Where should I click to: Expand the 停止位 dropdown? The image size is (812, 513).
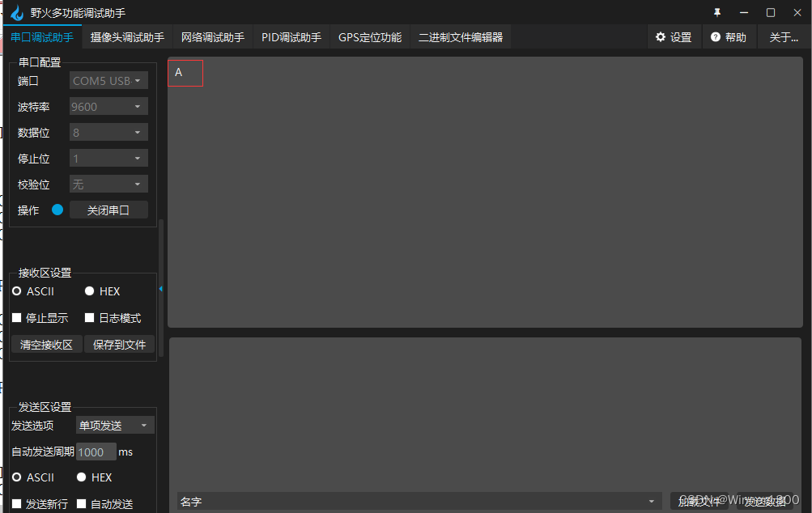(108, 159)
